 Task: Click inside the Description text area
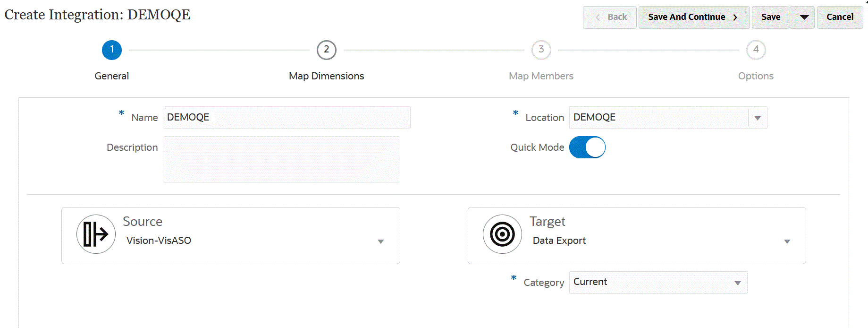pyautogui.click(x=281, y=159)
